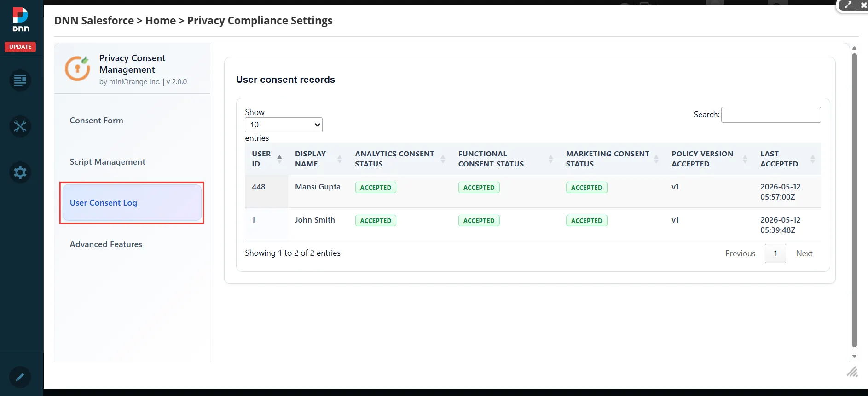The image size is (868, 396).
Task: Click the red UPDATE badge
Action: (x=20, y=47)
